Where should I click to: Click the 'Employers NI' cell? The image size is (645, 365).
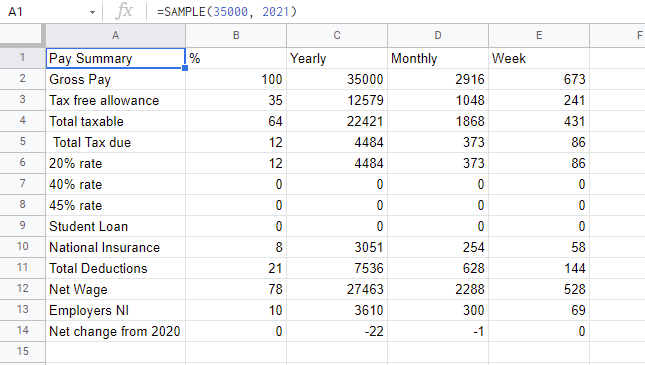116,310
